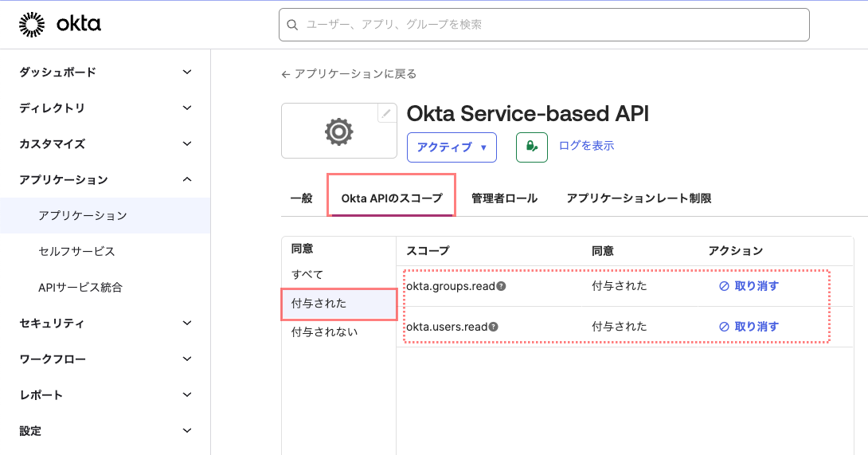
Task: Switch to the 一般 tab
Action: point(302,198)
